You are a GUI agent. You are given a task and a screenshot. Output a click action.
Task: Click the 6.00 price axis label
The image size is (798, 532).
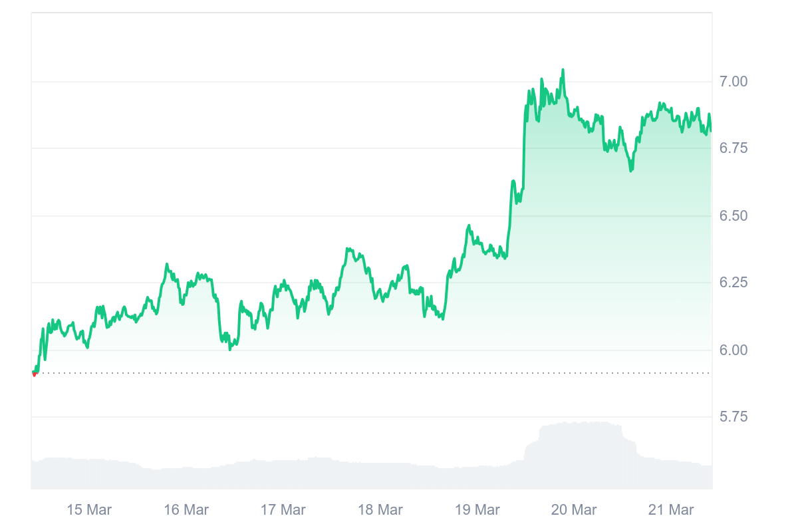click(733, 350)
